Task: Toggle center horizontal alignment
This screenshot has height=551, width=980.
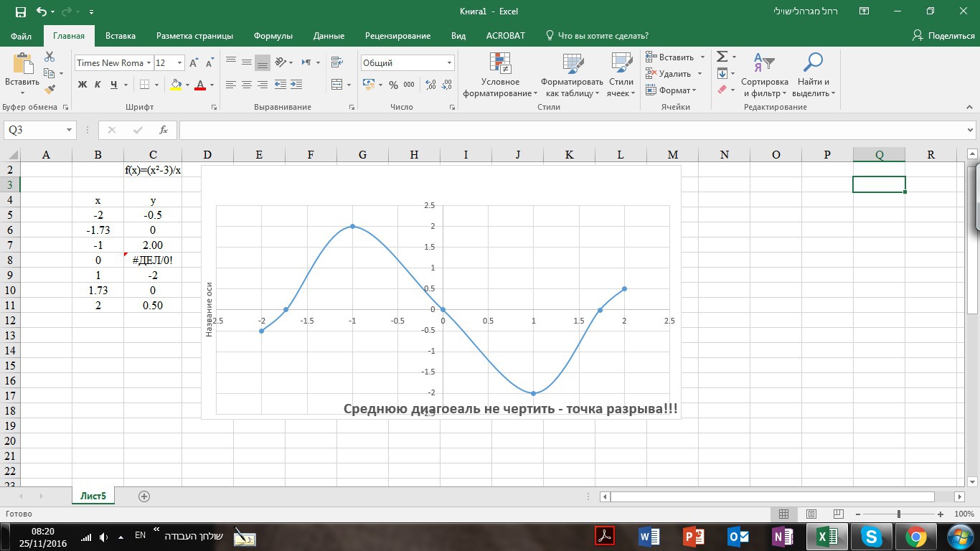Action: coord(247,85)
